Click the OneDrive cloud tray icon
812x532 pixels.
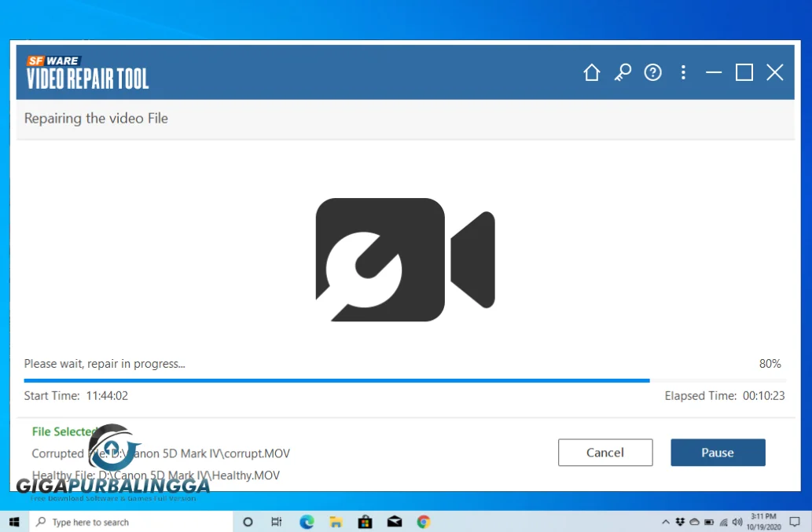(x=694, y=522)
